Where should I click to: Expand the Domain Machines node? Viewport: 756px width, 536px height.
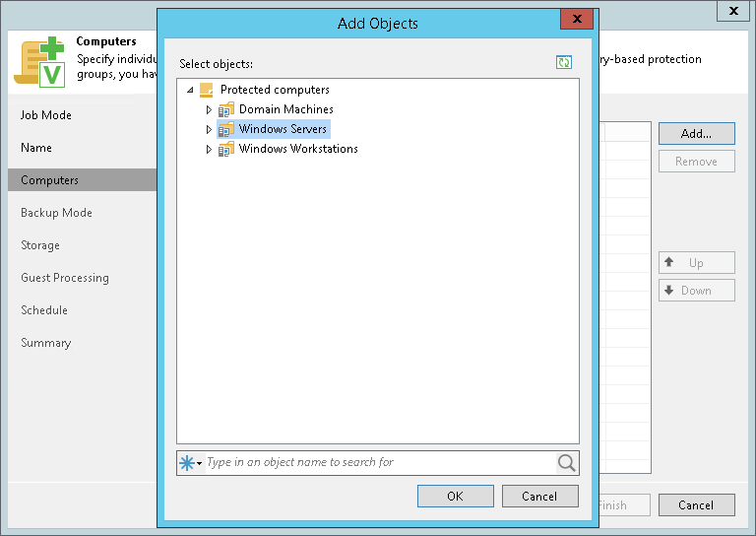click(209, 110)
